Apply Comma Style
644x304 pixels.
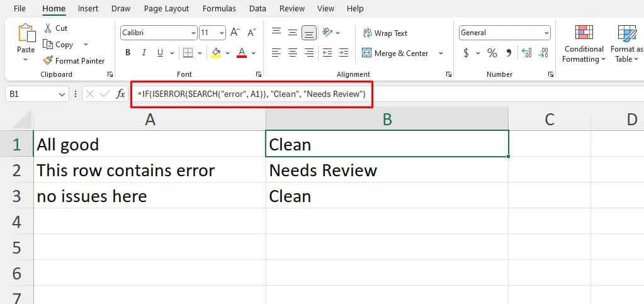pos(509,53)
